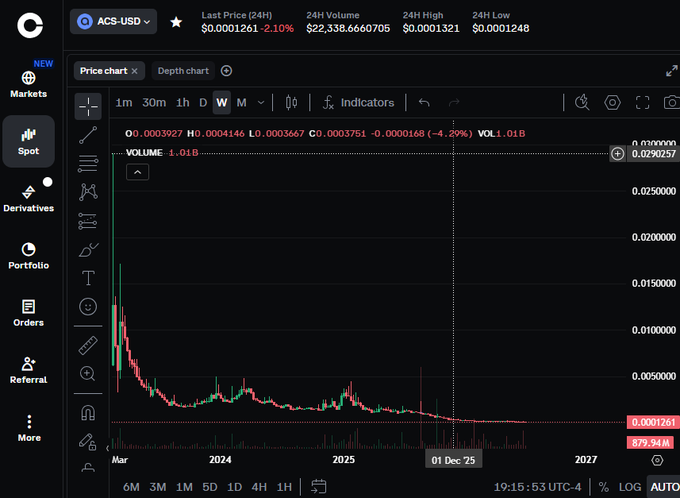The image size is (680, 498).
Task: Set the M monthly interval
Action: click(242, 103)
